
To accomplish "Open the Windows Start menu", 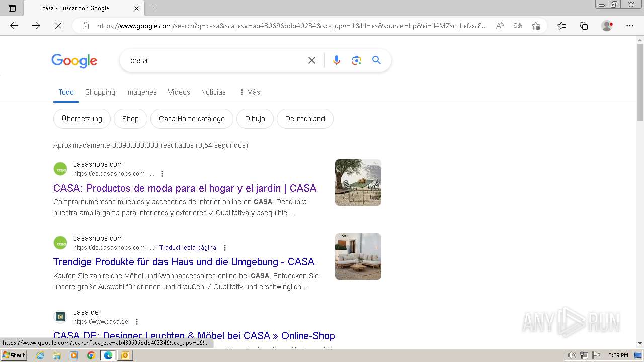I will pyautogui.click(x=14, y=355).
